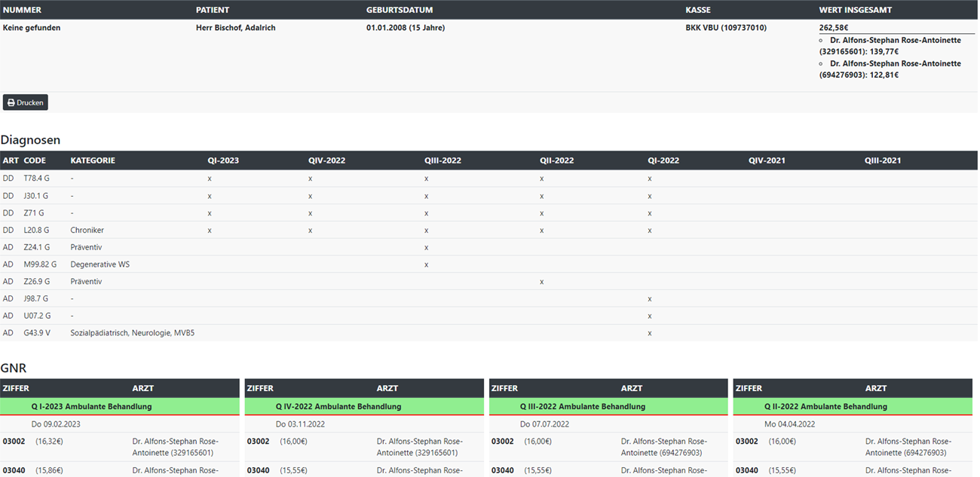
Task: Click the printer icon in the Drucken button
Action: coord(11,102)
